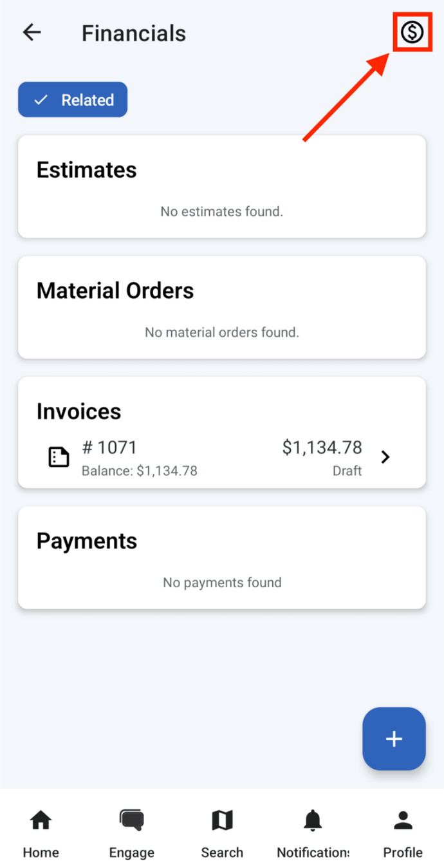Tap the Estimates card area

pyautogui.click(x=222, y=187)
